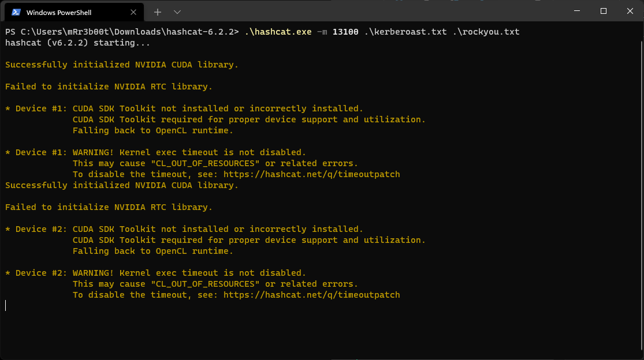The height and width of the screenshot is (360, 644).
Task: Click Device #1 'CL_OUT_OF_RESOURCES' text
Action: [x=205, y=164]
